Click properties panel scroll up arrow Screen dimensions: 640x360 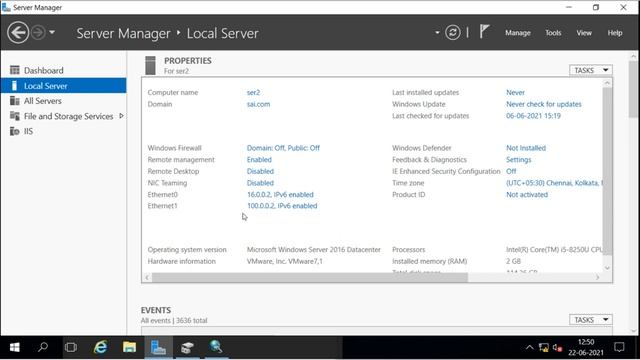[x=607, y=83]
